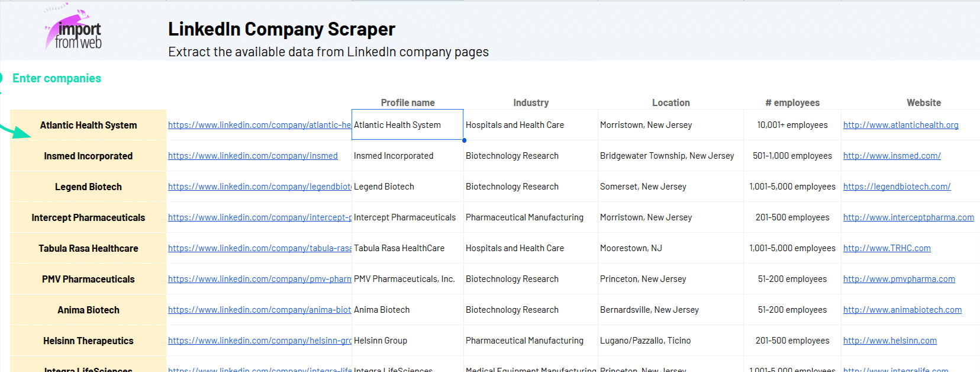The height and width of the screenshot is (372, 980).
Task: Open the pmvpharma.com website link
Action: [x=899, y=279]
